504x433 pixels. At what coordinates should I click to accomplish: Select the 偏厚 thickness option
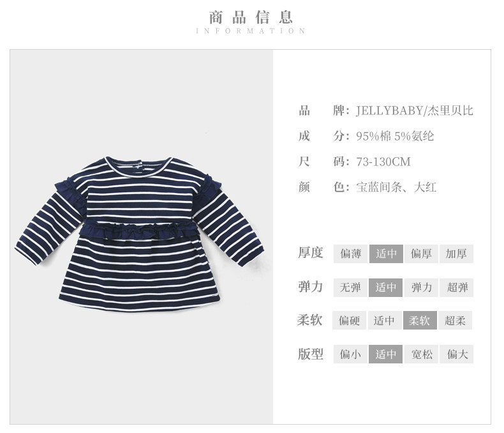coord(421,254)
